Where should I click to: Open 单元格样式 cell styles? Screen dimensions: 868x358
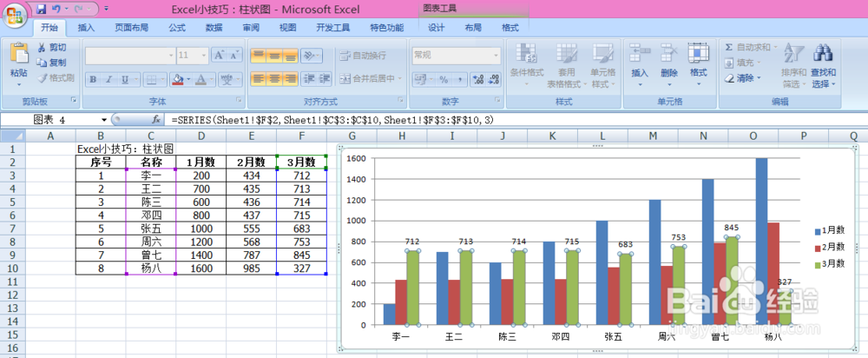click(x=603, y=65)
